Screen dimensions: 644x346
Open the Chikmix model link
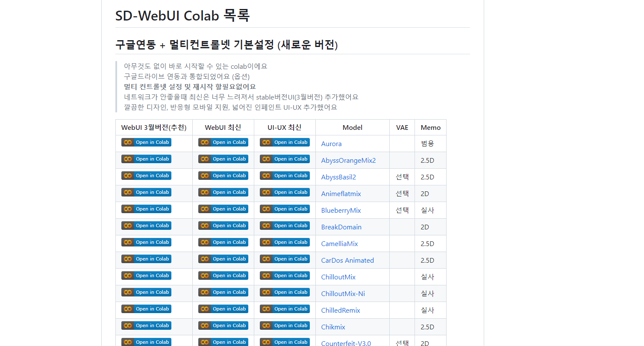click(333, 327)
